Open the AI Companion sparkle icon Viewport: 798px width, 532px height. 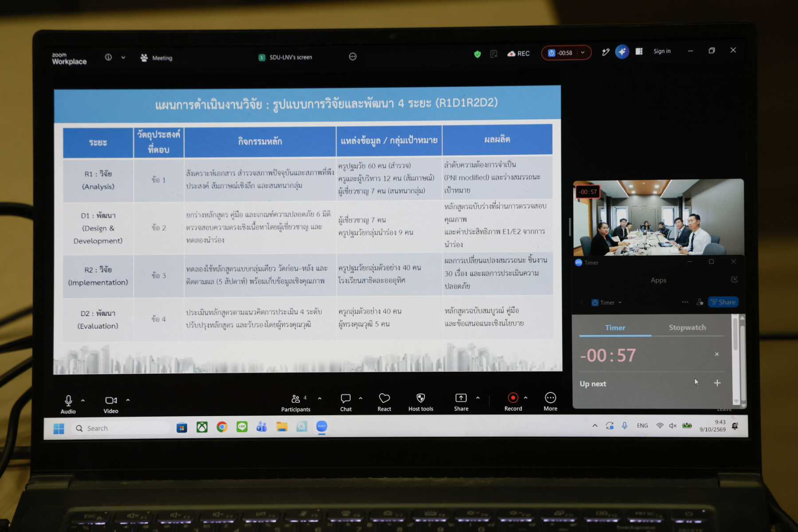pyautogui.click(x=622, y=52)
